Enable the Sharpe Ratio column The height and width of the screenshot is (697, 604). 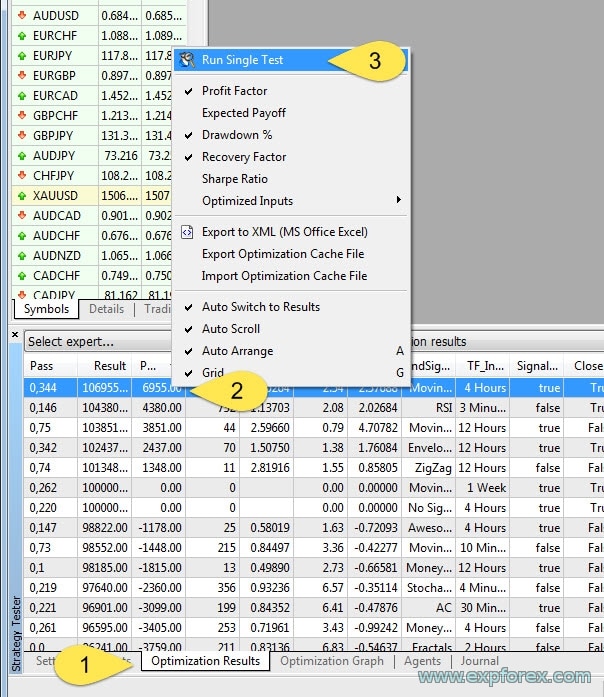click(234, 179)
